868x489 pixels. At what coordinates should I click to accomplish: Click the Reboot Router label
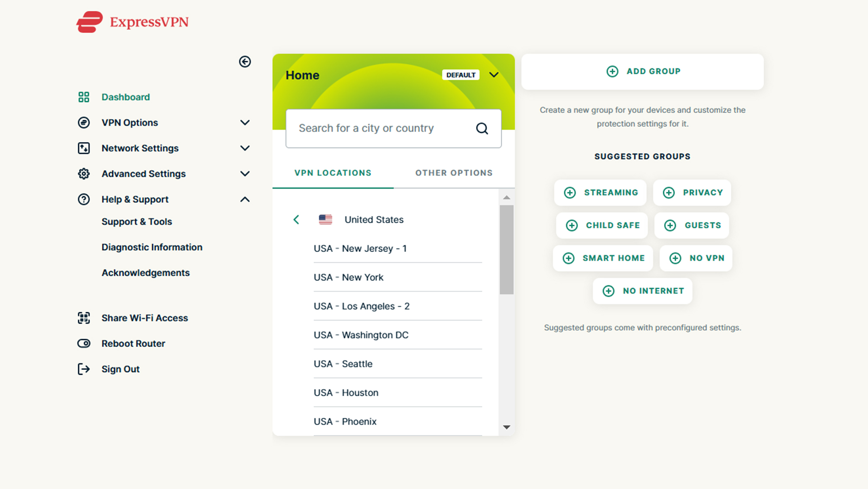click(x=133, y=344)
